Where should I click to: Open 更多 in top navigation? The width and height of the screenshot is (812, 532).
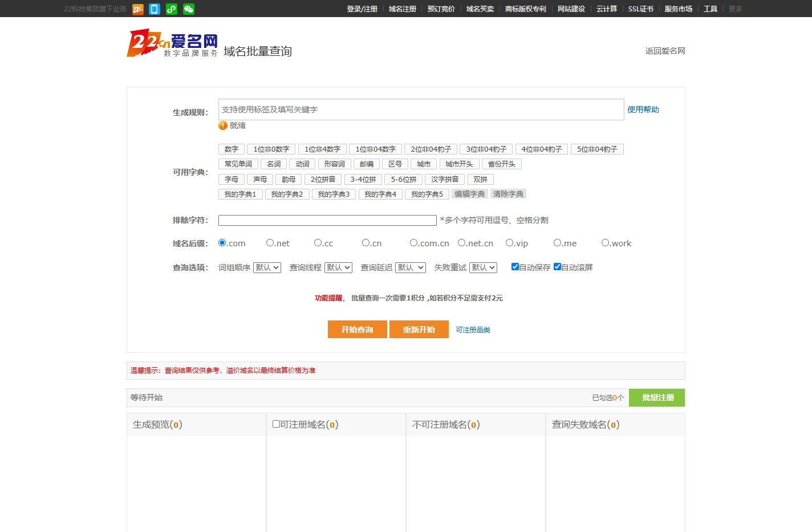tap(736, 9)
